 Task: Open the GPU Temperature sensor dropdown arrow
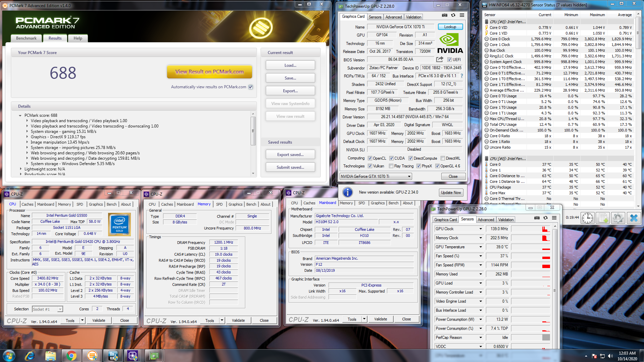(x=481, y=247)
